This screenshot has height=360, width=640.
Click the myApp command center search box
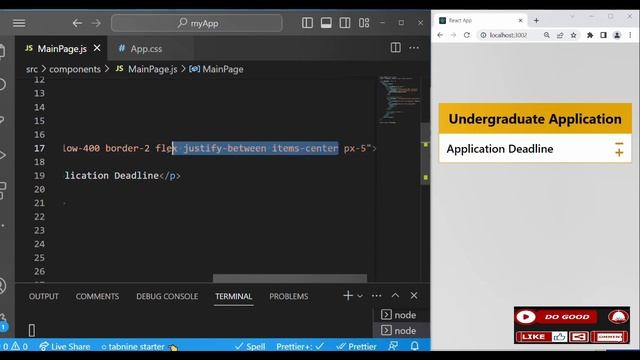tap(197, 23)
